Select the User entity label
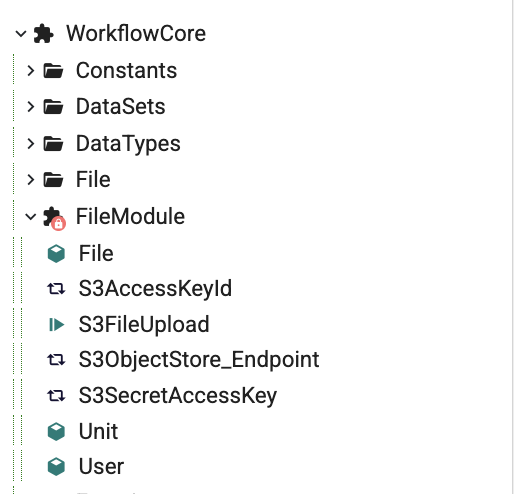Screen dimensions: 514x494 point(101,466)
